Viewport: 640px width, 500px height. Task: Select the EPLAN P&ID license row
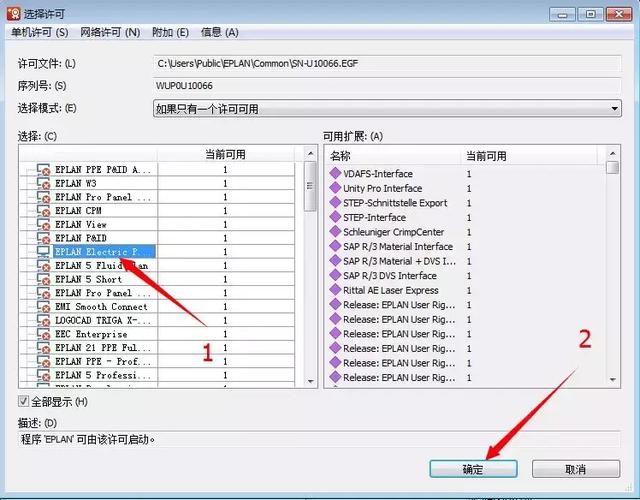point(81,238)
